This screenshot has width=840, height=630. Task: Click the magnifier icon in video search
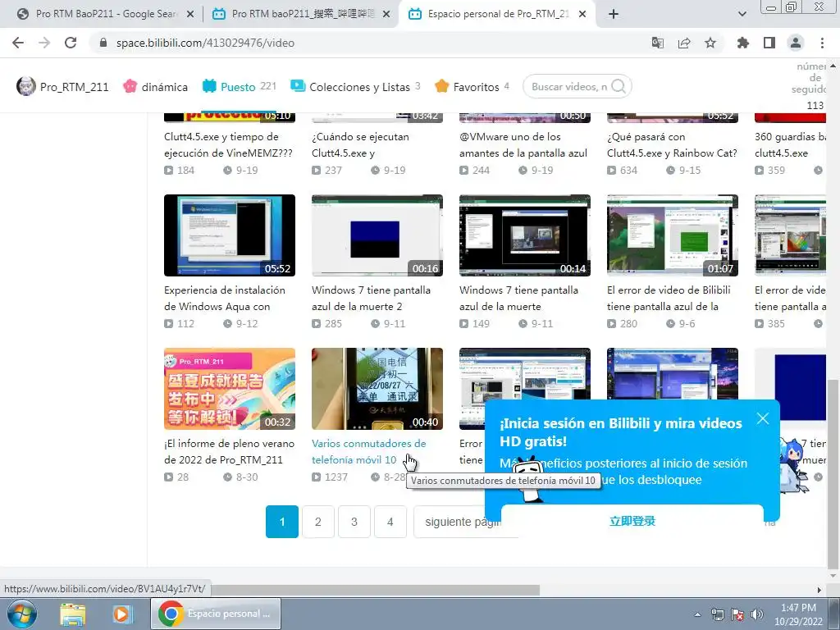[619, 86]
